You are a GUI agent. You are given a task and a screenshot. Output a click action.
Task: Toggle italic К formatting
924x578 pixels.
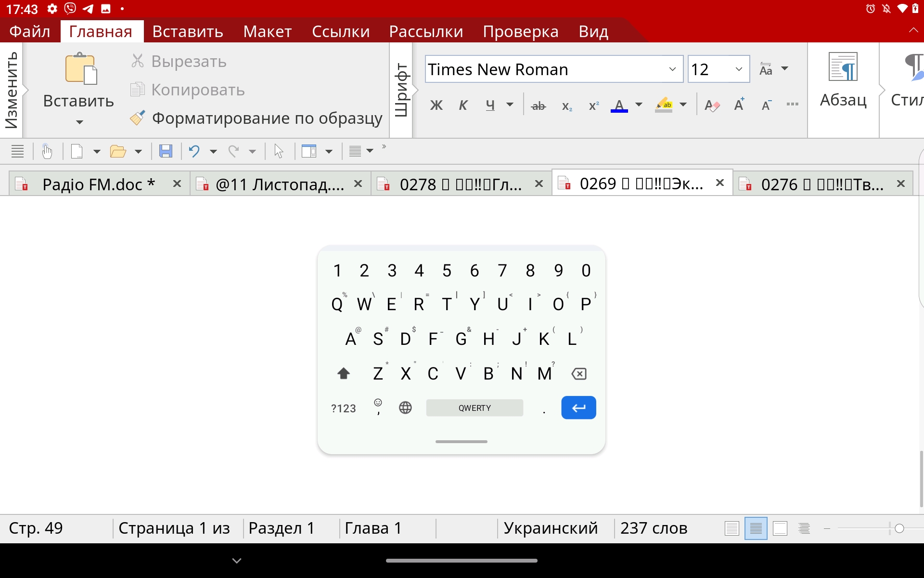coord(463,105)
